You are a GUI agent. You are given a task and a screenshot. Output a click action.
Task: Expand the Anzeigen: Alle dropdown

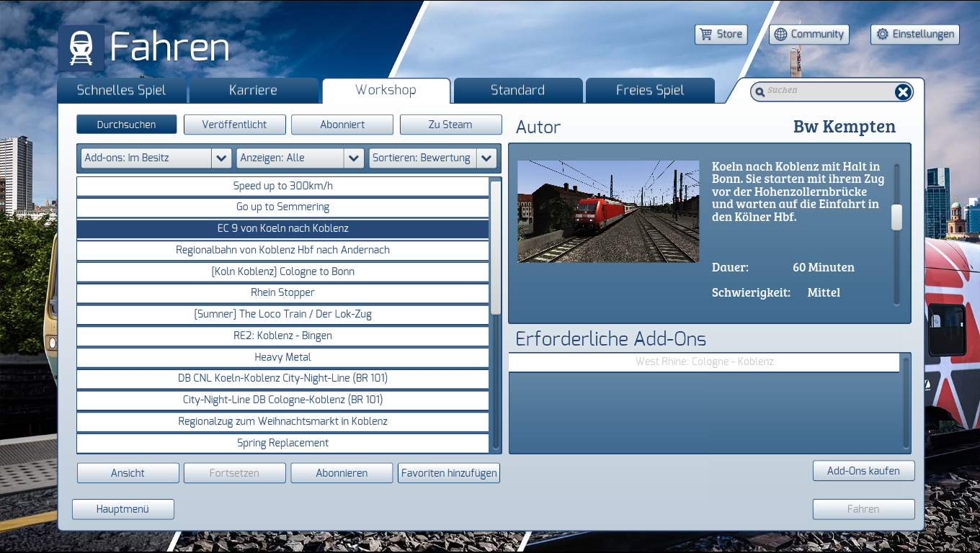[x=300, y=158]
